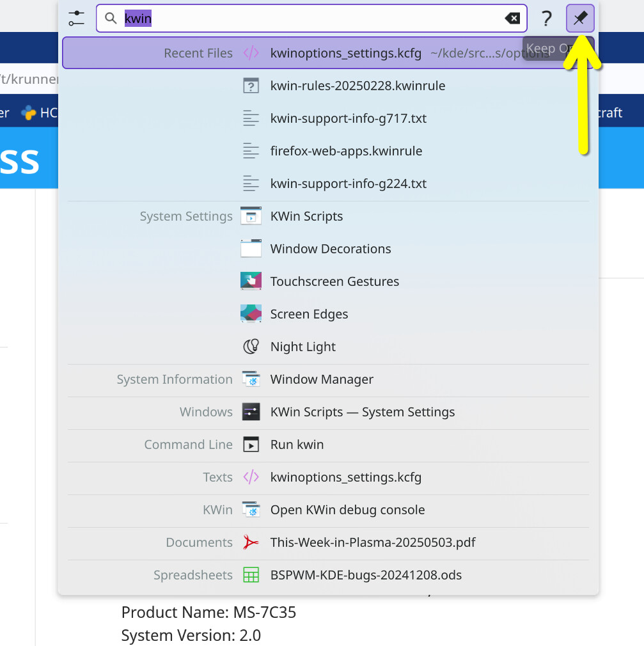Click the Night Light bulb icon
The image size is (644, 646).
click(x=251, y=347)
